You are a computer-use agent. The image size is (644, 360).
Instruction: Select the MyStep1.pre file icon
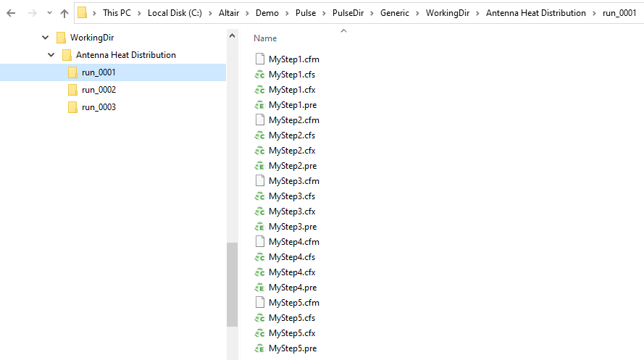coord(259,105)
